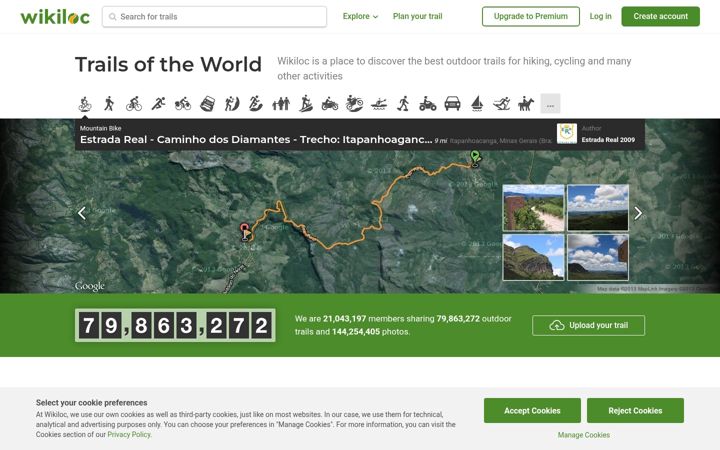This screenshot has height=450, width=720.
Task: Open the Estrada Real trail title
Action: [x=256, y=140]
